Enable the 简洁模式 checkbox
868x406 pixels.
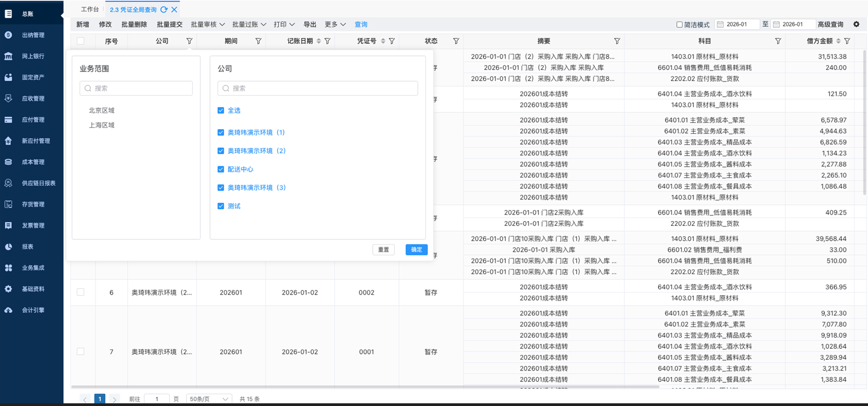pyautogui.click(x=679, y=25)
